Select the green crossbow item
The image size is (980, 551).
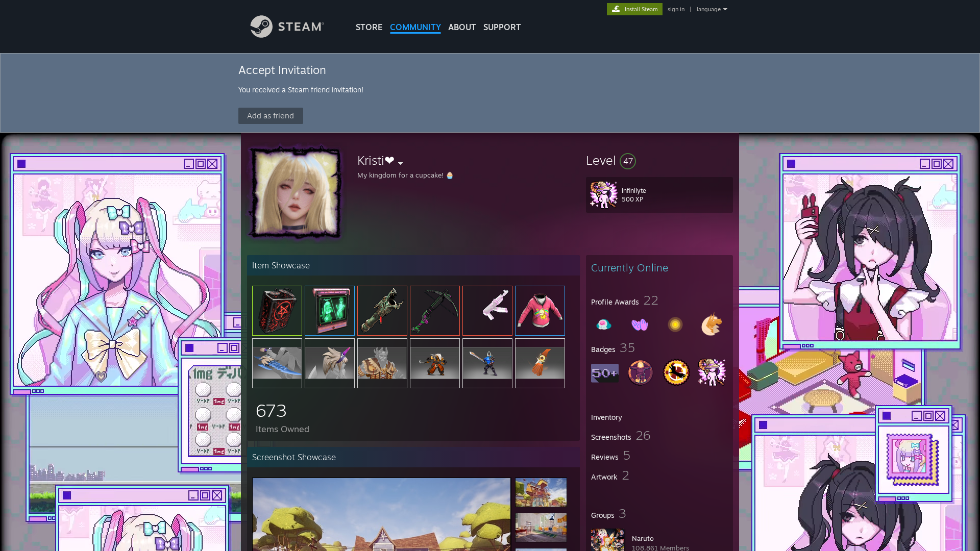tap(435, 311)
